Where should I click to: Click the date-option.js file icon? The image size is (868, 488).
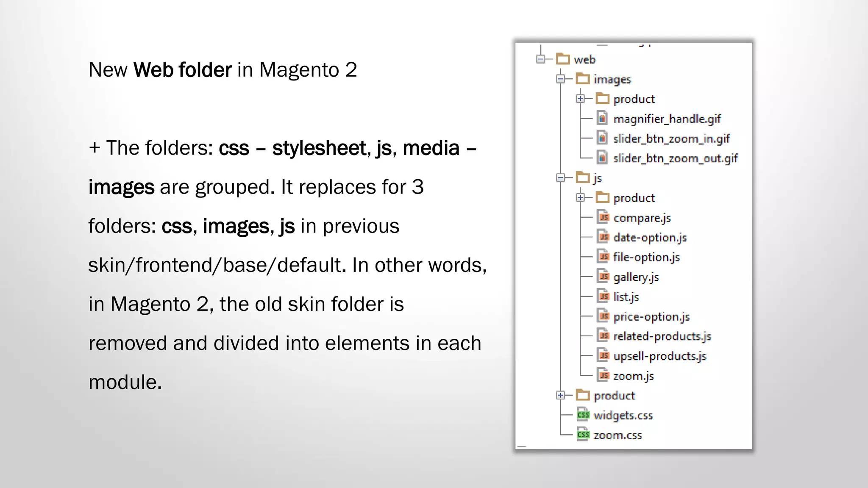603,236
